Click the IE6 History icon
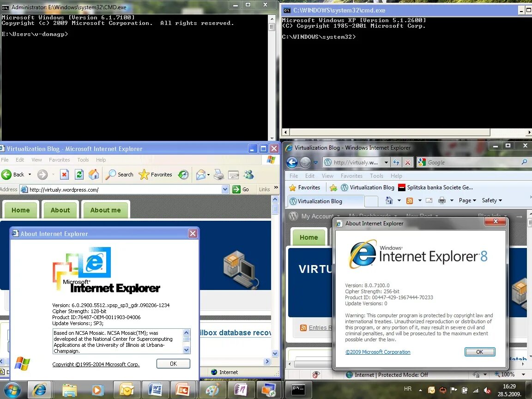 [183, 175]
